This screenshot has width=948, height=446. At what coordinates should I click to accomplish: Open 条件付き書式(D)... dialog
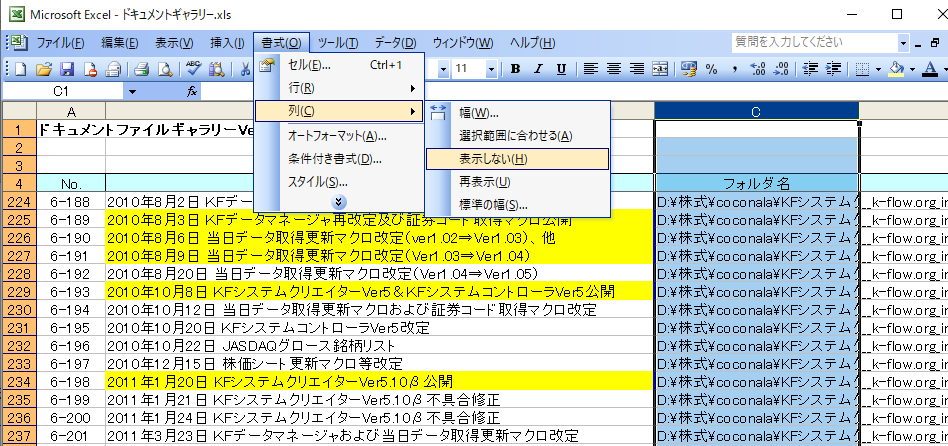[x=339, y=159]
